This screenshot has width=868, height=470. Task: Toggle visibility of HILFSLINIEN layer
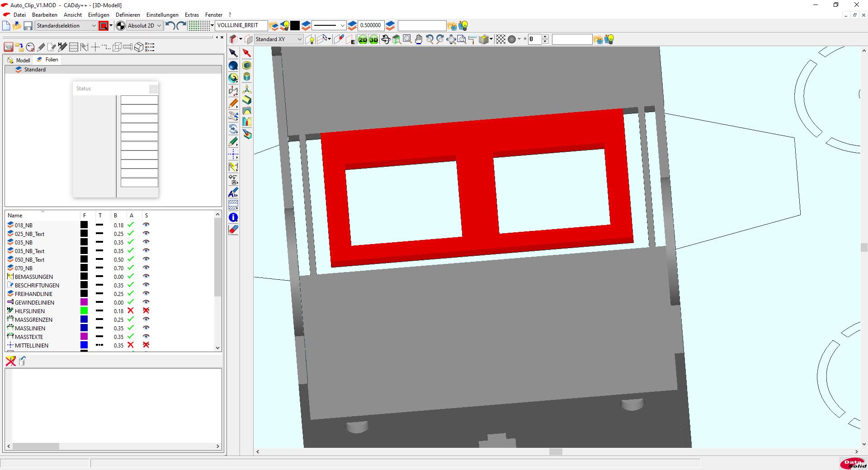pyautogui.click(x=146, y=311)
